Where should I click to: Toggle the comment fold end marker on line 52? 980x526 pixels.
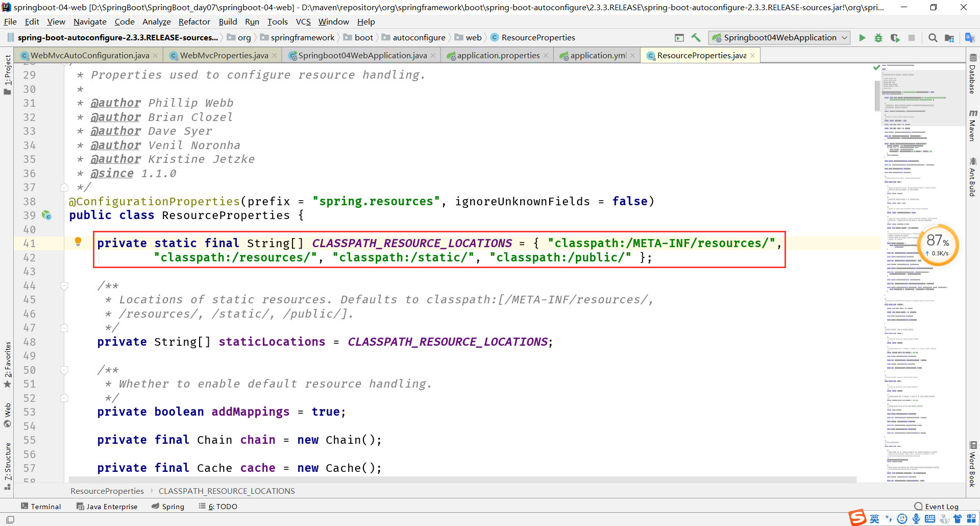click(x=64, y=398)
